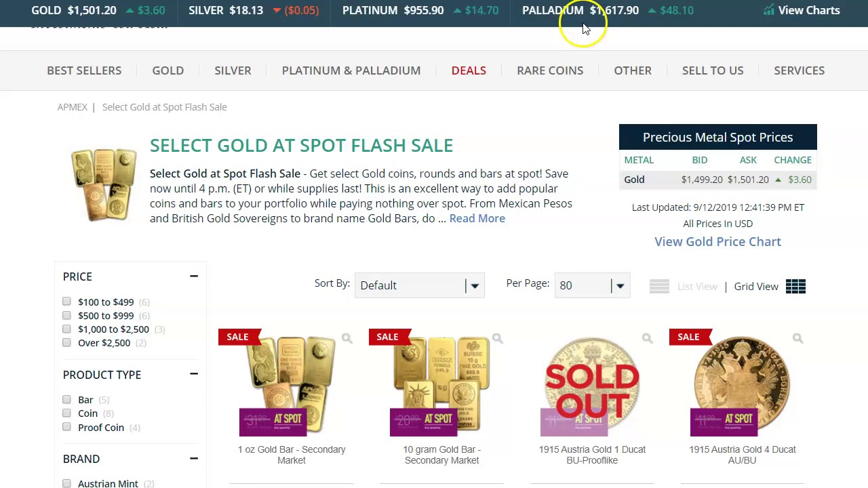Enable the Over $2,500 price filter
The height and width of the screenshot is (488, 868).
click(66, 342)
